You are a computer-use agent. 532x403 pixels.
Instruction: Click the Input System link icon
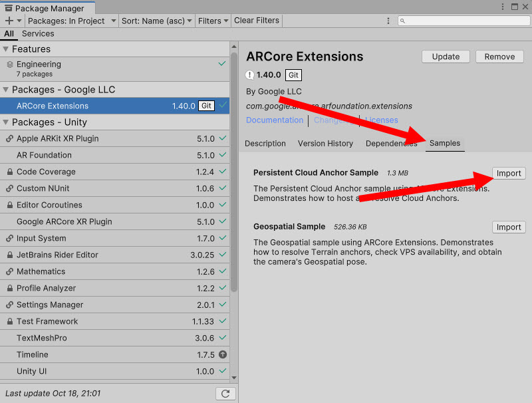pos(10,238)
